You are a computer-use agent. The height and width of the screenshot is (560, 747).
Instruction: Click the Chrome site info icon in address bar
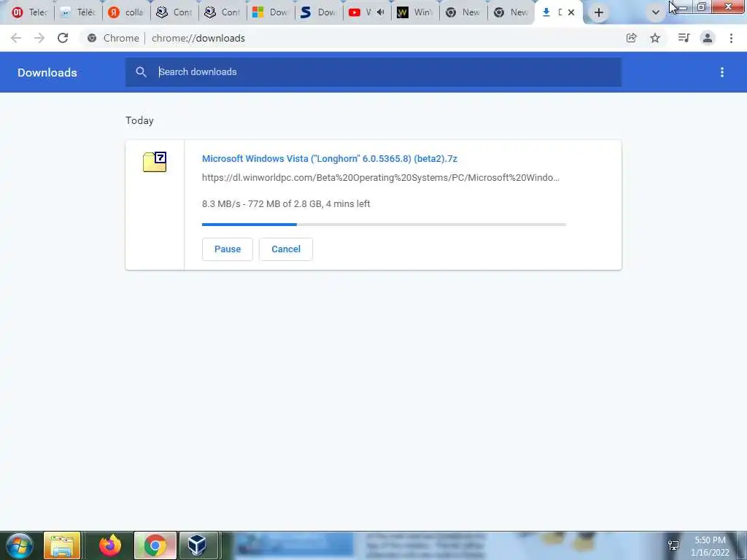(x=92, y=38)
